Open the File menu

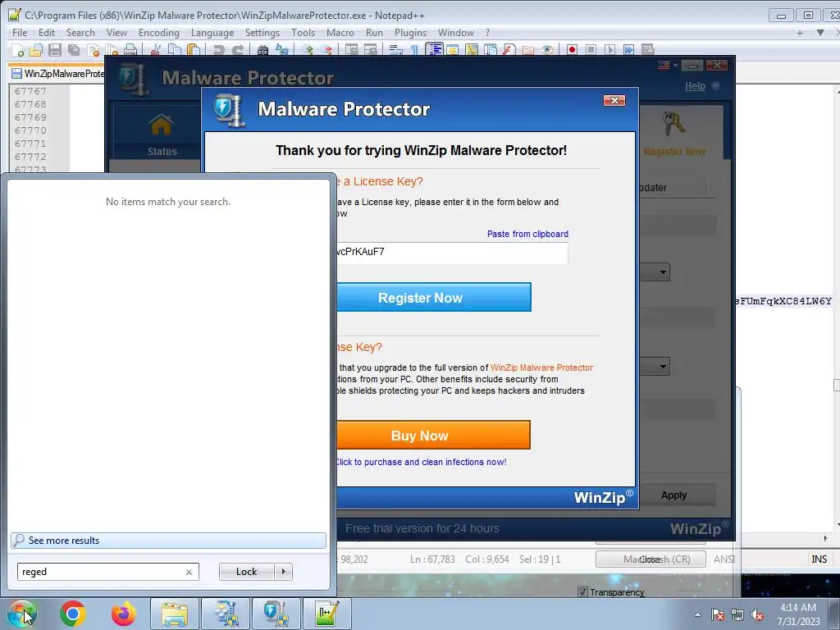pos(20,33)
